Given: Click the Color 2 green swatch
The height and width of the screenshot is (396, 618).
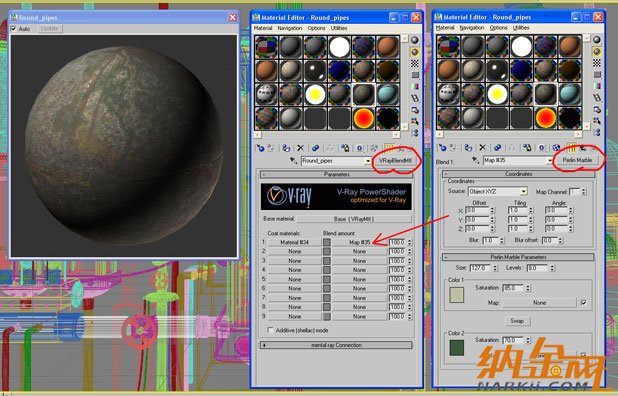Looking at the screenshot, I should tap(457, 348).
